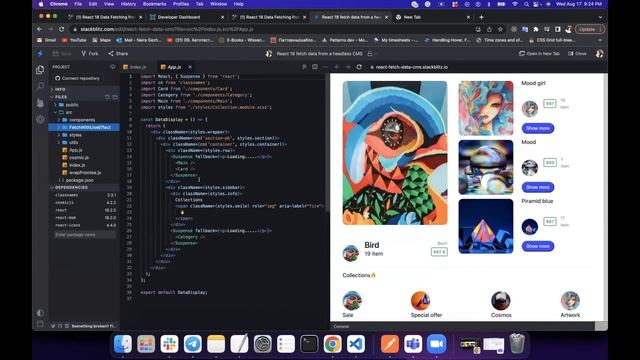Open the Developer Dashboard browser tab
The width and height of the screenshot is (640, 360).
(x=178, y=17)
